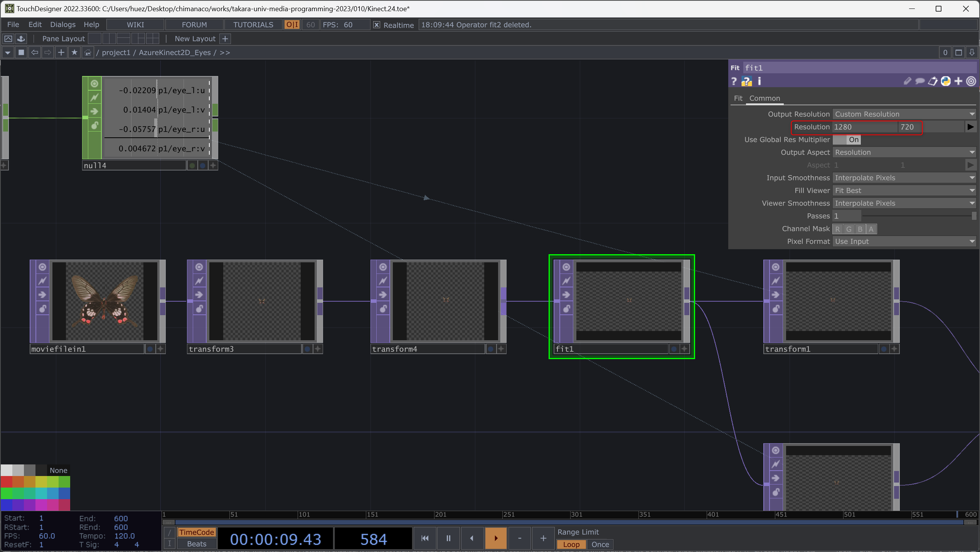Pick the red color swatch in palette
Image resolution: width=980 pixels, height=552 pixels.
pos(7,482)
